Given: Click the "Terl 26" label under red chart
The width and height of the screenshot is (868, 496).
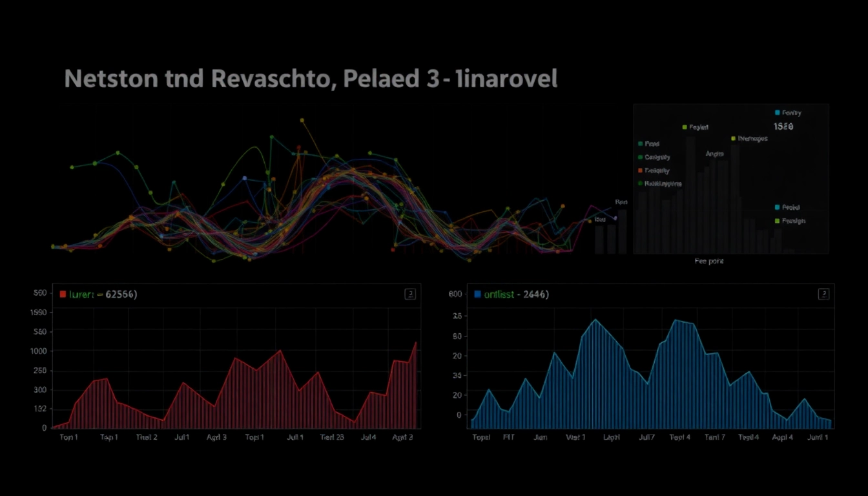Looking at the screenshot, I should [x=332, y=437].
